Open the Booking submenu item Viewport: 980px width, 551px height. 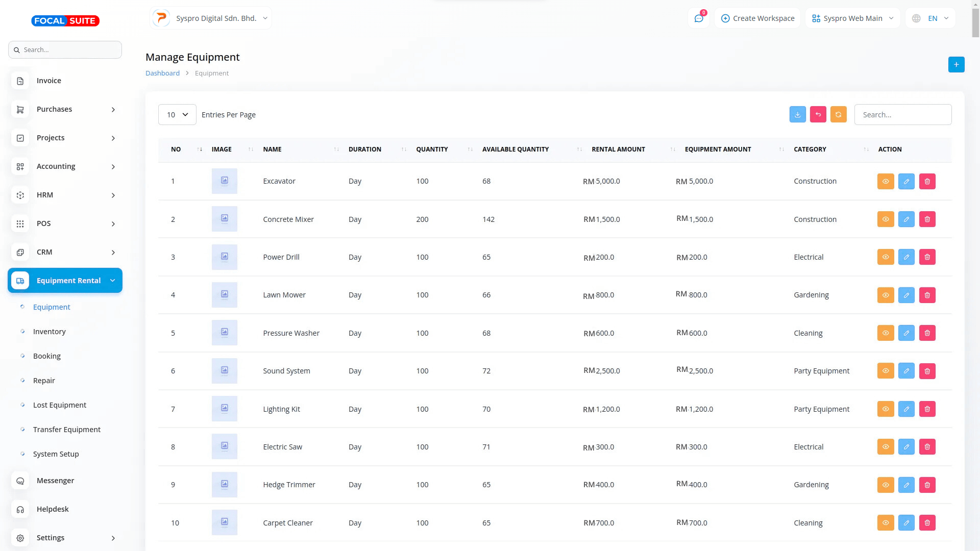point(47,356)
